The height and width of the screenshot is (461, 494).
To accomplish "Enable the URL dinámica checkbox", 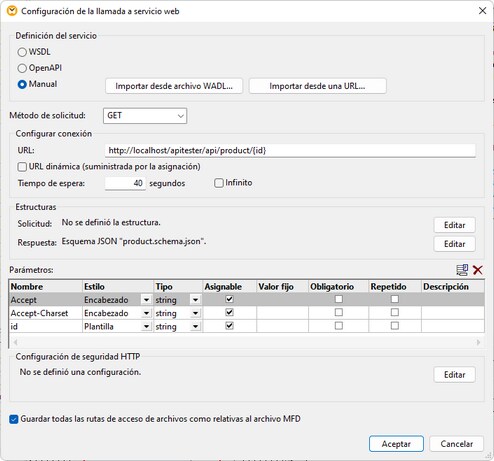I will click(x=22, y=167).
